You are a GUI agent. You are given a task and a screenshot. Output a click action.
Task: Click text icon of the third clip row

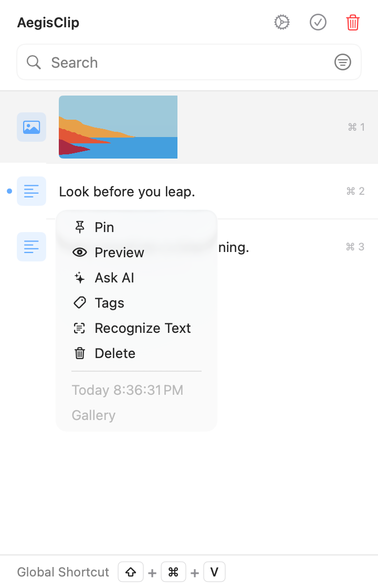(31, 247)
